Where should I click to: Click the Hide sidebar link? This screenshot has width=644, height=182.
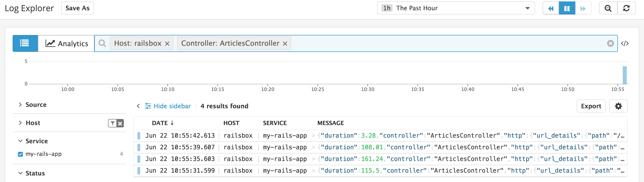point(168,106)
